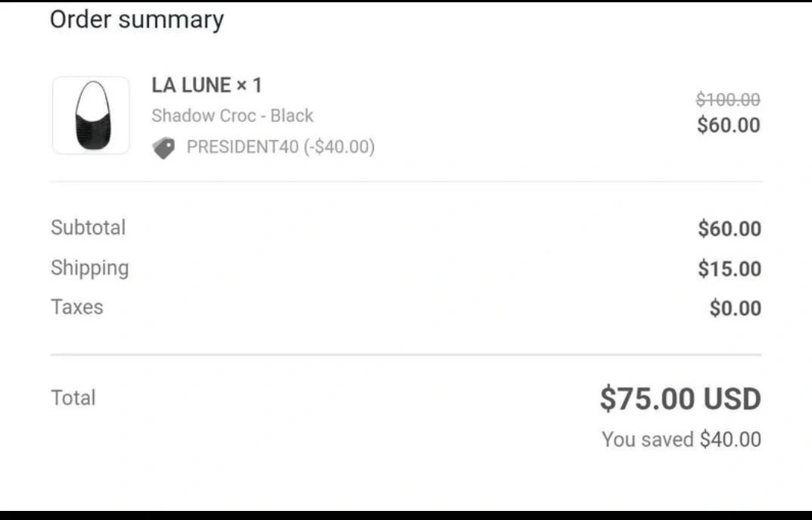Click the crossed-out $100.00 original price
Image resolution: width=812 pixels, height=520 pixels.
click(x=728, y=99)
